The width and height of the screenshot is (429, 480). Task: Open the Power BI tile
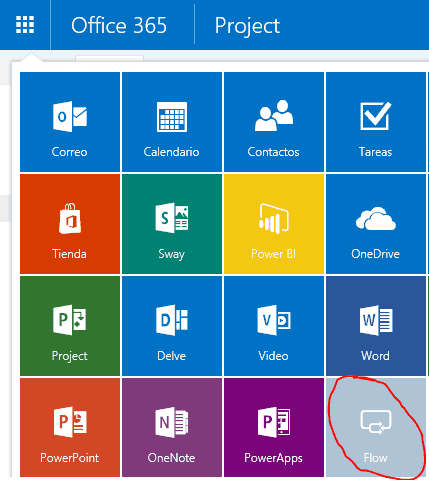pyautogui.click(x=274, y=224)
